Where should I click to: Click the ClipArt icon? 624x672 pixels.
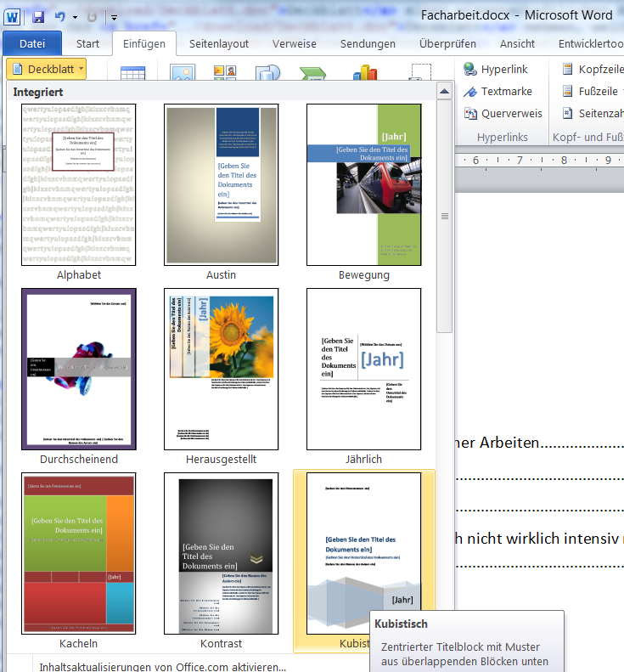pos(225,72)
